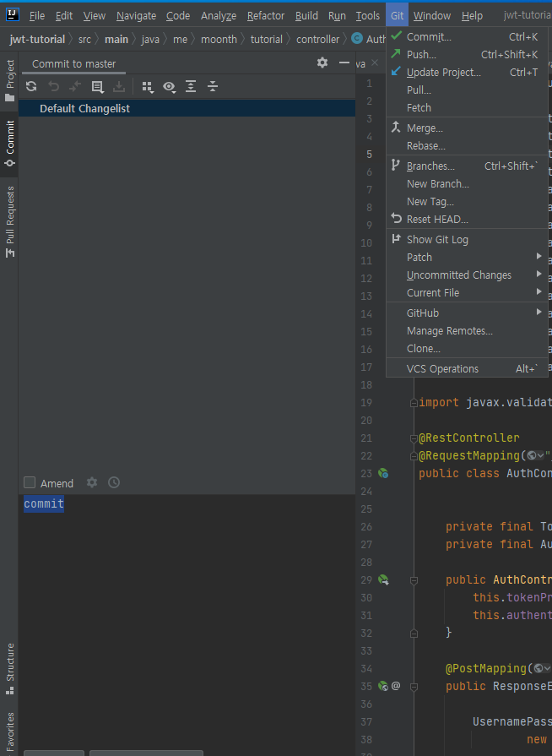
Task: Choose Merge... from the Git menu
Action: click(468, 128)
